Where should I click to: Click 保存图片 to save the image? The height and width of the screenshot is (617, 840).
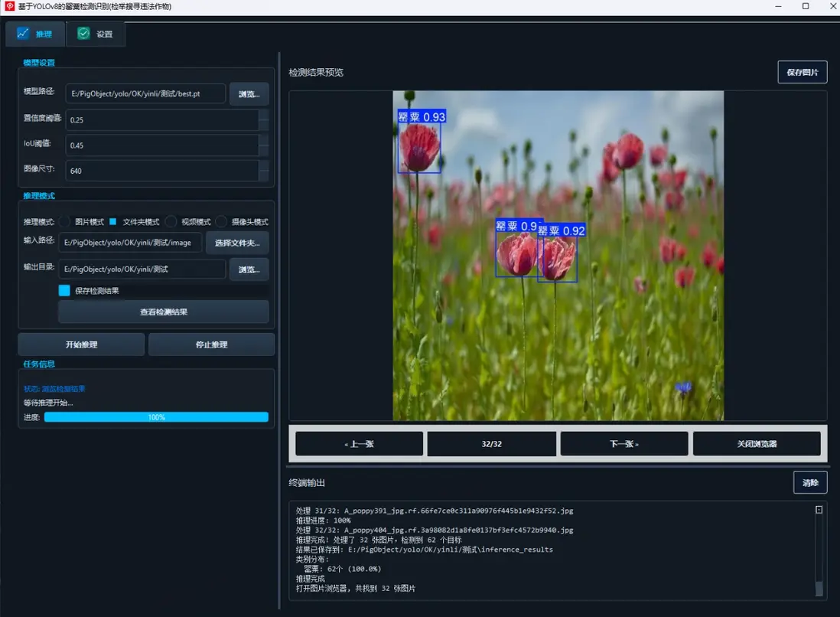tap(802, 73)
